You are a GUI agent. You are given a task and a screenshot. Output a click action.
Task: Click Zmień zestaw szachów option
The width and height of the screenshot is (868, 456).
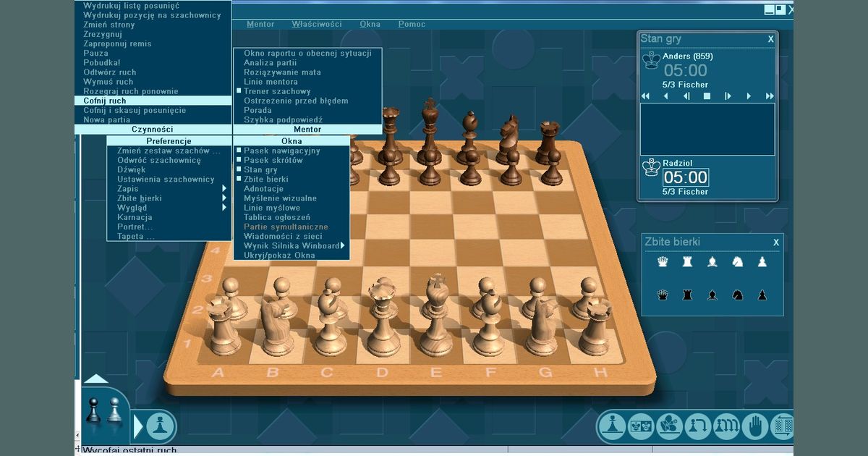coord(170,151)
